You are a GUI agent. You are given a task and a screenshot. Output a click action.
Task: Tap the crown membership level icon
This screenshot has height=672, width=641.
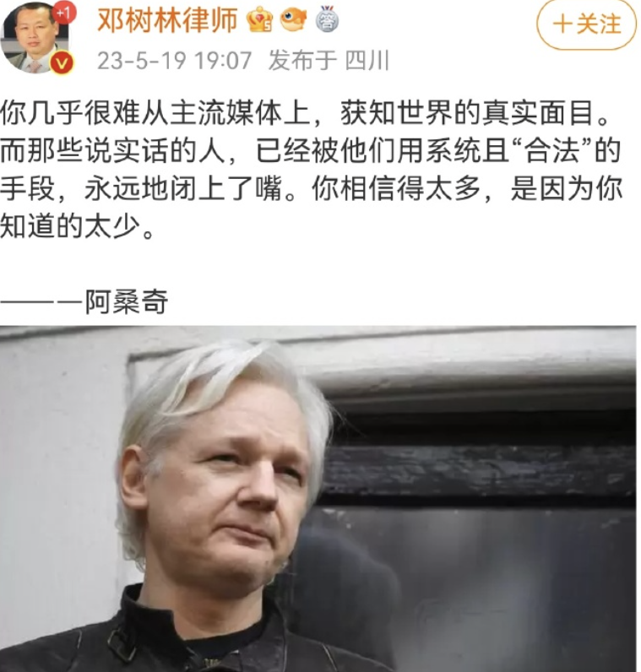(260, 20)
